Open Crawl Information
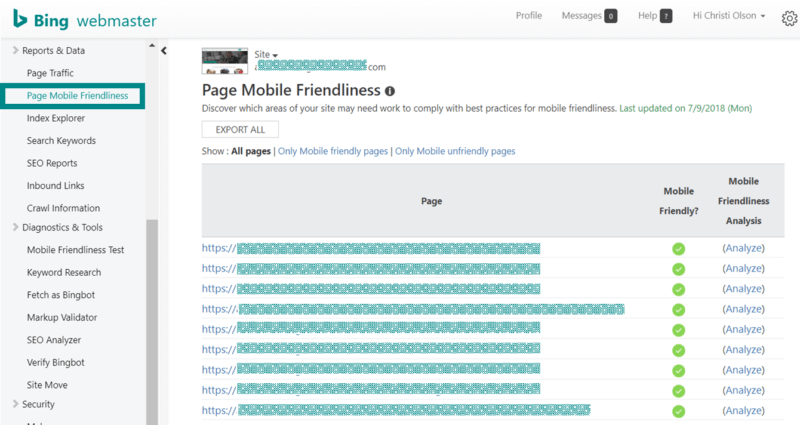The height and width of the screenshot is (425, 800). pyautogui.click(x=63, y=208)
